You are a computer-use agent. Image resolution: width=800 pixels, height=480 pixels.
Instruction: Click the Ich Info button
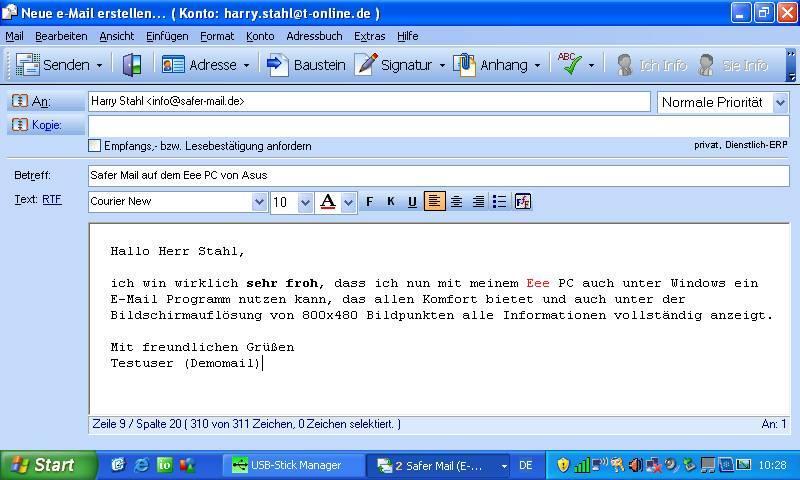651,65
